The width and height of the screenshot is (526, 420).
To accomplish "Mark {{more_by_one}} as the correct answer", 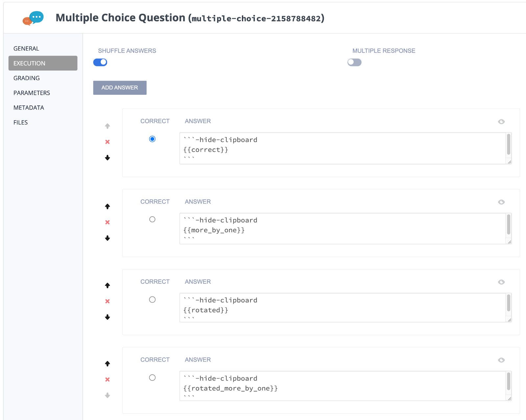I will point(152,219).
